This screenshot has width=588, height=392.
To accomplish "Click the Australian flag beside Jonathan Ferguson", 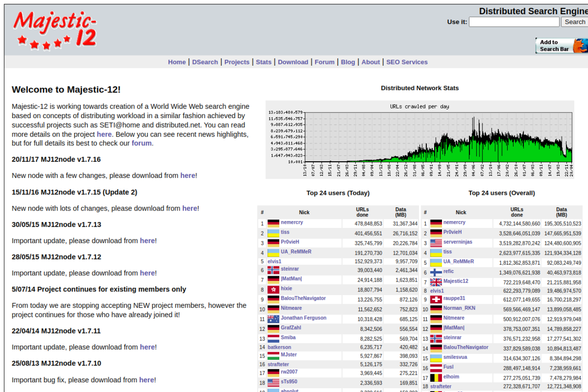I will click(273, 319).
